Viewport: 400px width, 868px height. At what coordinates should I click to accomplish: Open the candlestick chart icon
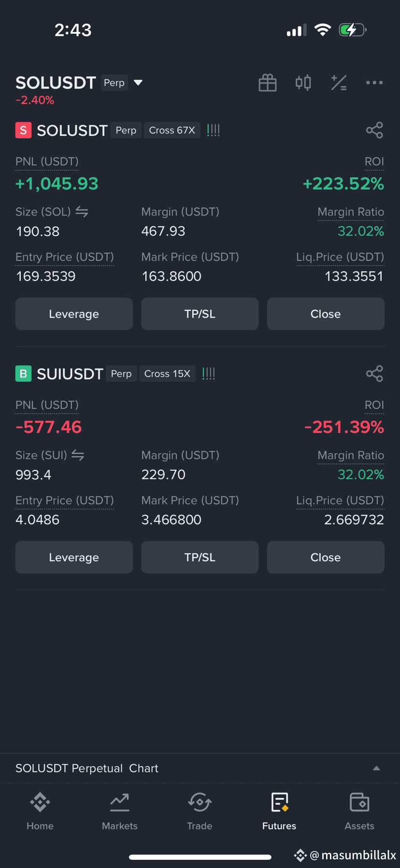(x=303, y=83)
